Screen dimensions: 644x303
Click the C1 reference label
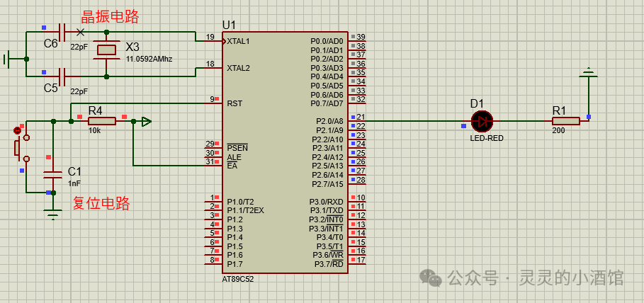tap(74, 171)
